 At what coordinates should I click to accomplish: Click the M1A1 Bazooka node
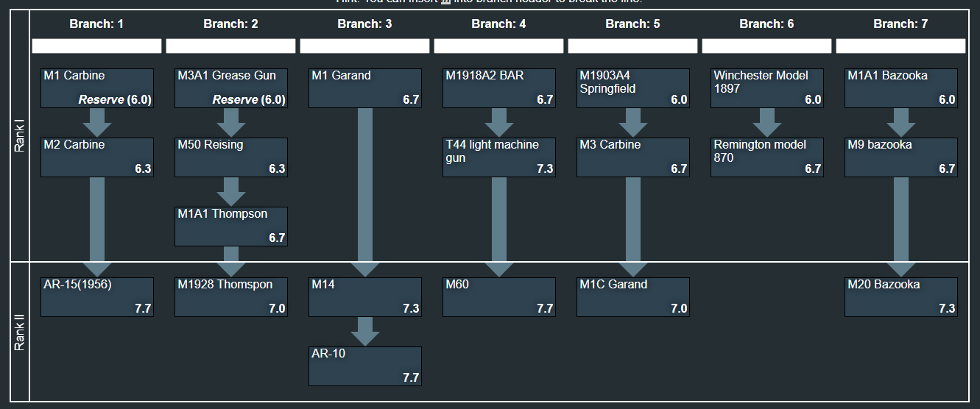[x=901, y=88]
